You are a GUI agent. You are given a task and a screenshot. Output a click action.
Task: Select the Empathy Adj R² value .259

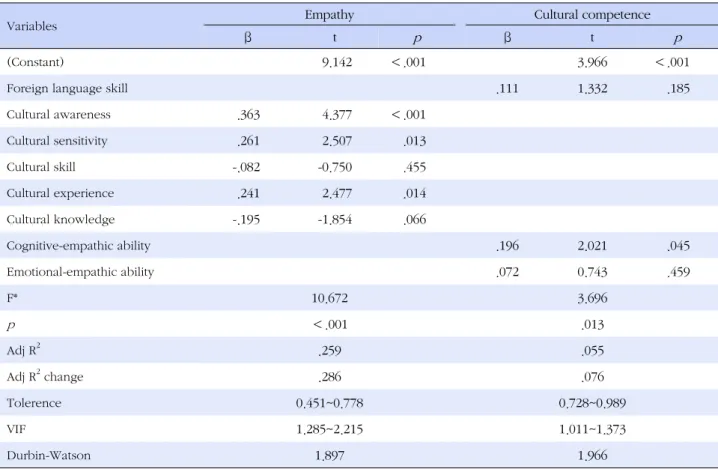tap(330, 351)
